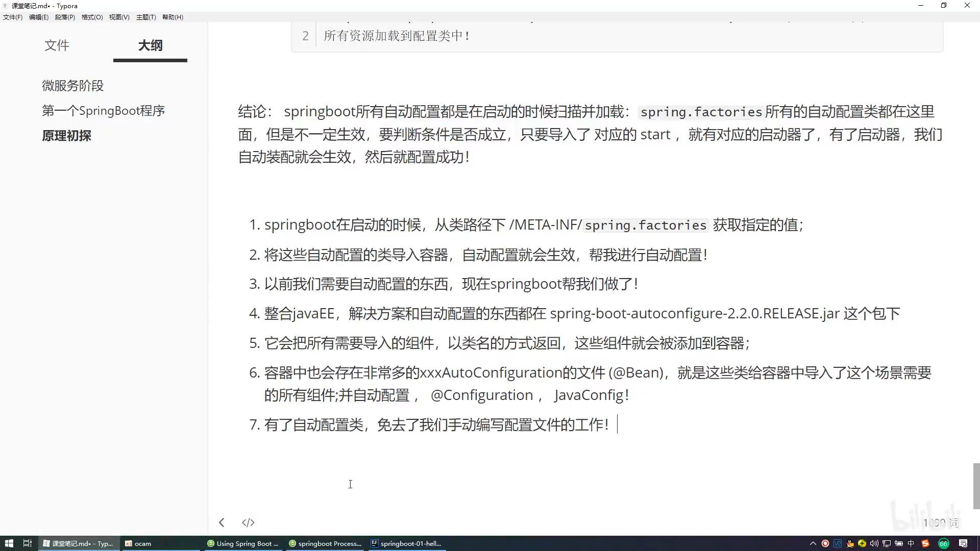
Task: Collapse sidebar with left chevron
Action: click(222, 522)
